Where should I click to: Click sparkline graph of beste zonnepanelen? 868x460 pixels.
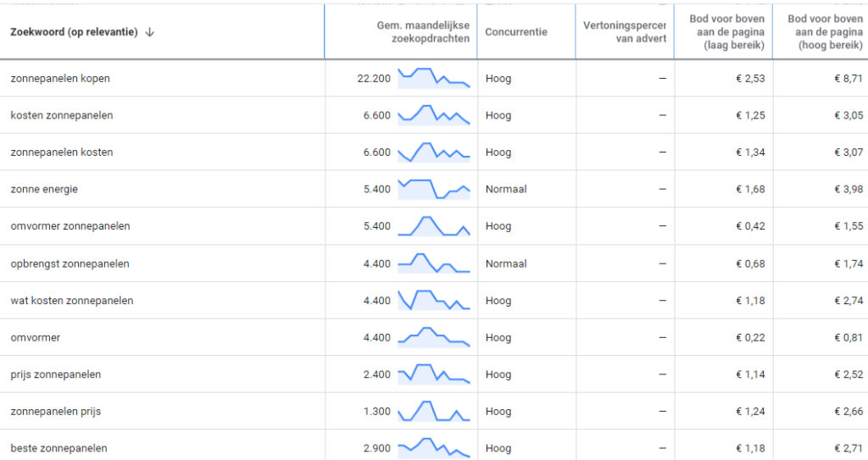[x=433, y=448]
